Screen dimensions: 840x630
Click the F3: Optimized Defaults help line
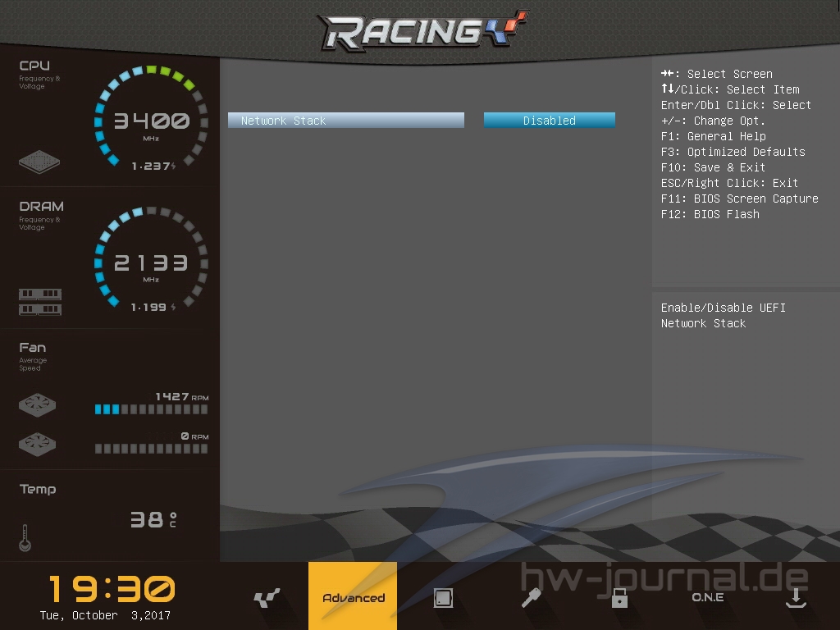click(733, 152)
